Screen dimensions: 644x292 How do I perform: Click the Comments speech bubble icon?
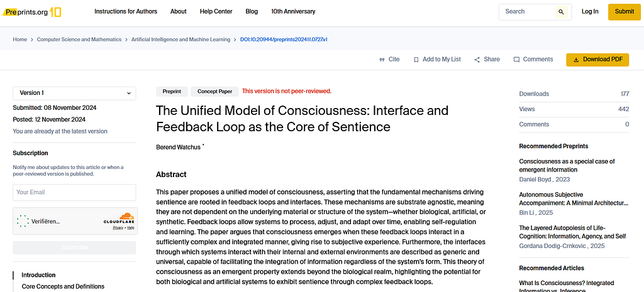click(517, 60)
